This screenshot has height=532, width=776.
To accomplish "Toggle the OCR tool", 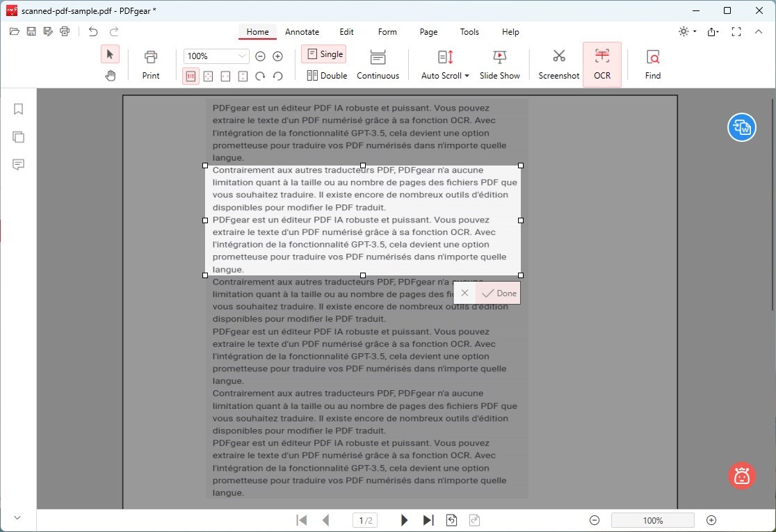I will (601, 65).
